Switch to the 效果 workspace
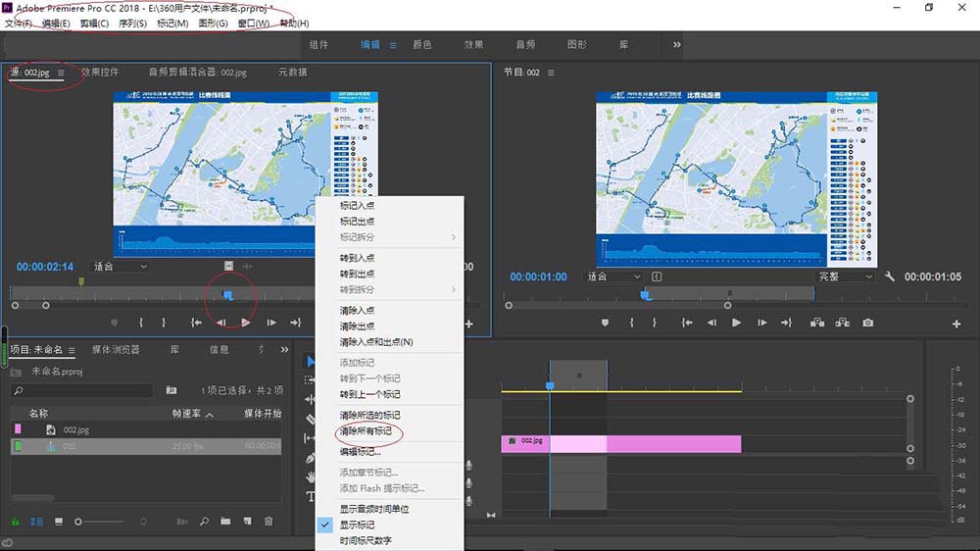The width and height of the screenshot is (980, 551). coord(473,45)
